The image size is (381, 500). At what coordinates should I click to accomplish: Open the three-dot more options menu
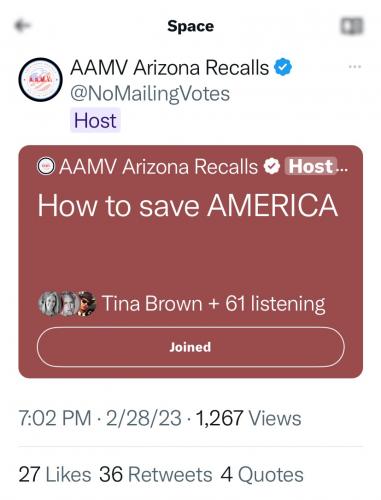[x=355, y=67]
